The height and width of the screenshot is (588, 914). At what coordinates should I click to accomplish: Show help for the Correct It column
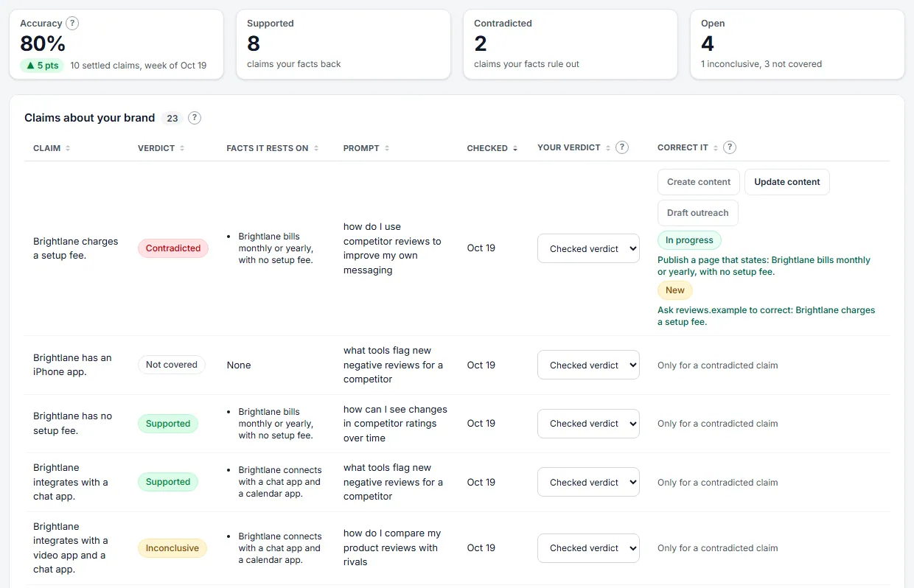coord(730,147)
